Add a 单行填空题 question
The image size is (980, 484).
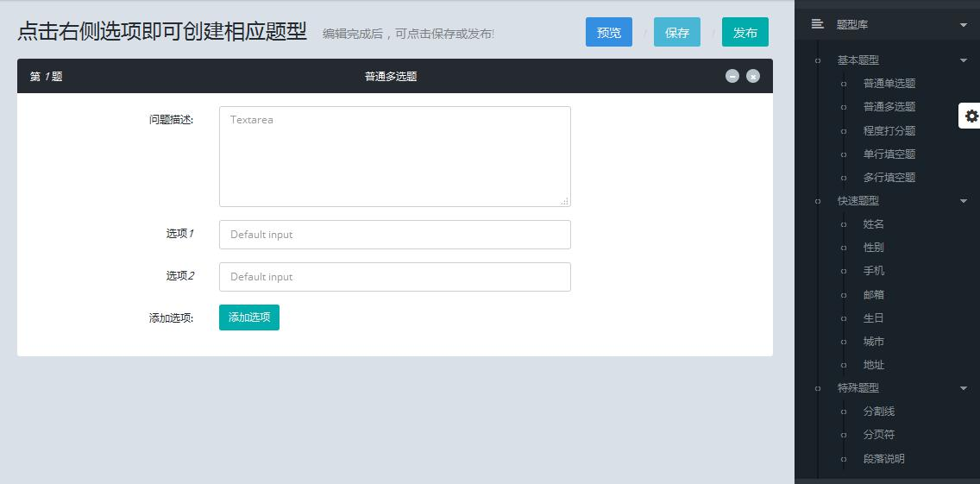889,154
